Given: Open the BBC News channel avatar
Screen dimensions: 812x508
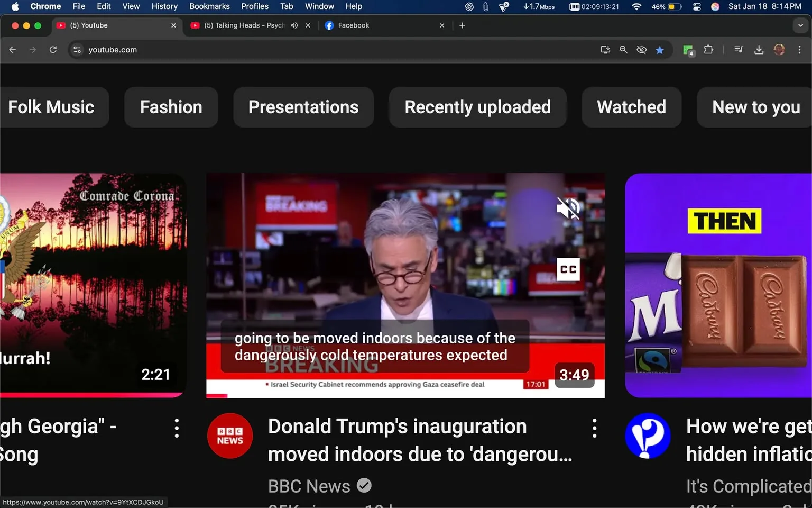Looking at the screenshot, I should 230,436.
